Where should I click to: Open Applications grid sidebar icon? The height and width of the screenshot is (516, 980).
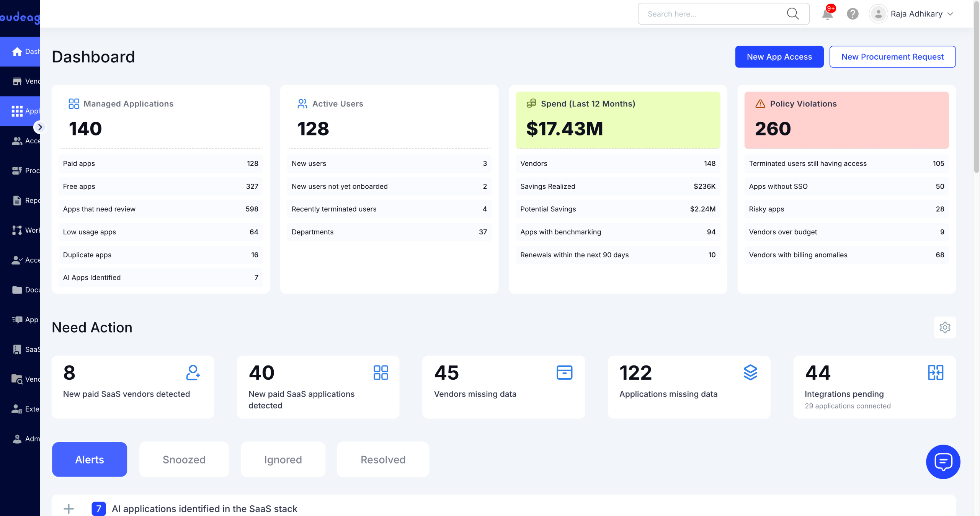17,111
